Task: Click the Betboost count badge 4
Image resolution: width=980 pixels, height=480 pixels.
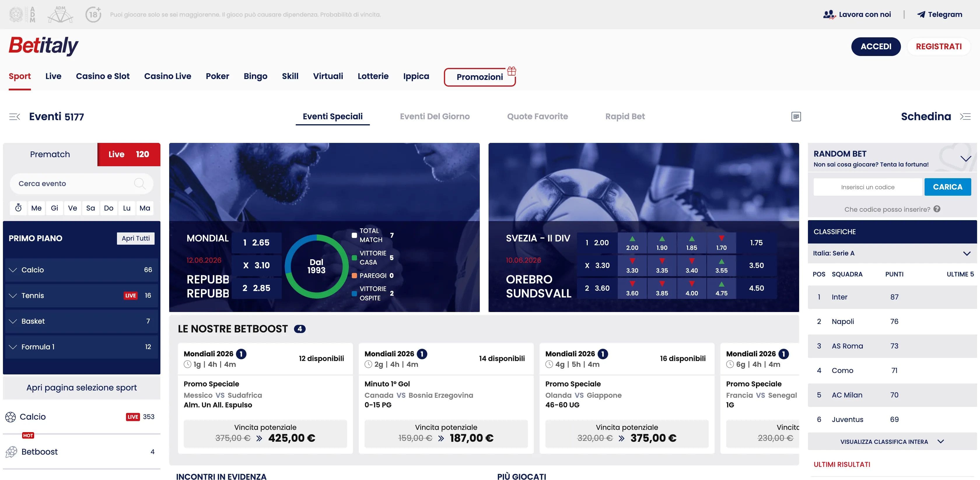Action: [x=300, y=329]
